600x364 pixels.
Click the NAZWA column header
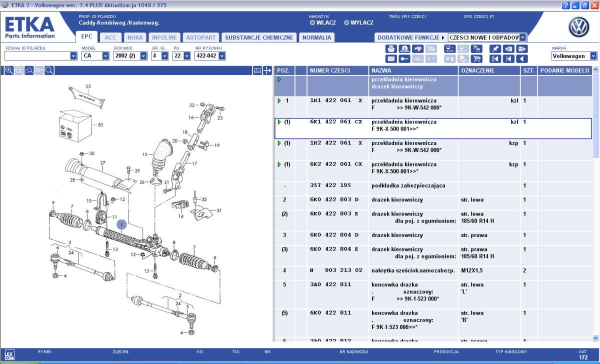pos(413,70)
